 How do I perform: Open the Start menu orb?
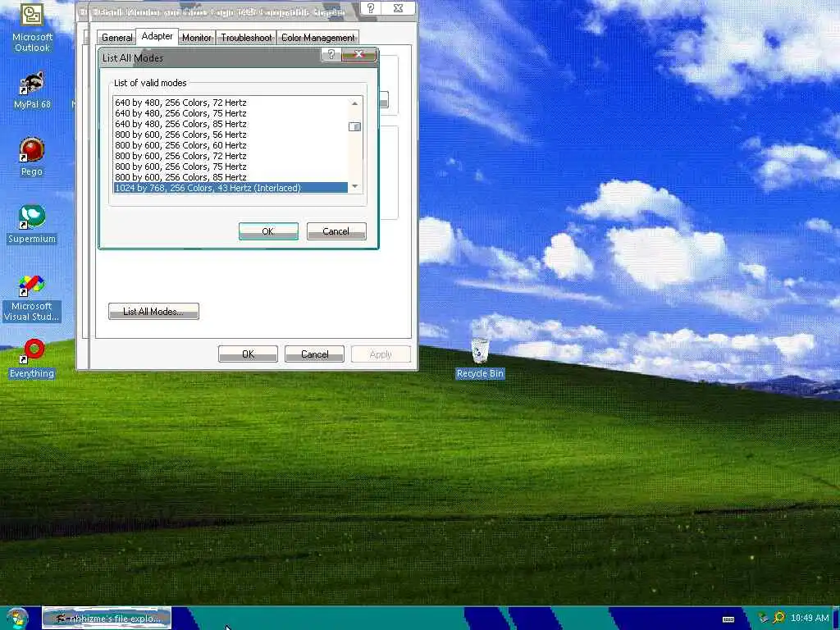[18, 619]
